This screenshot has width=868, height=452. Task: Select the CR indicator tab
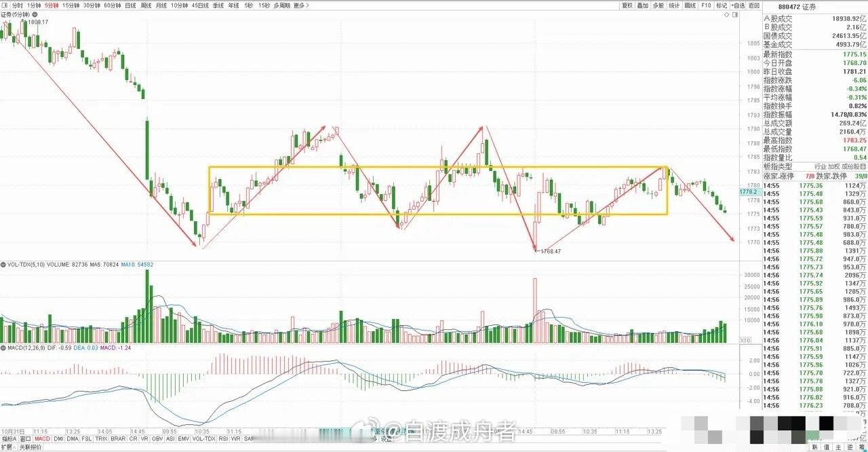point(133,439)
